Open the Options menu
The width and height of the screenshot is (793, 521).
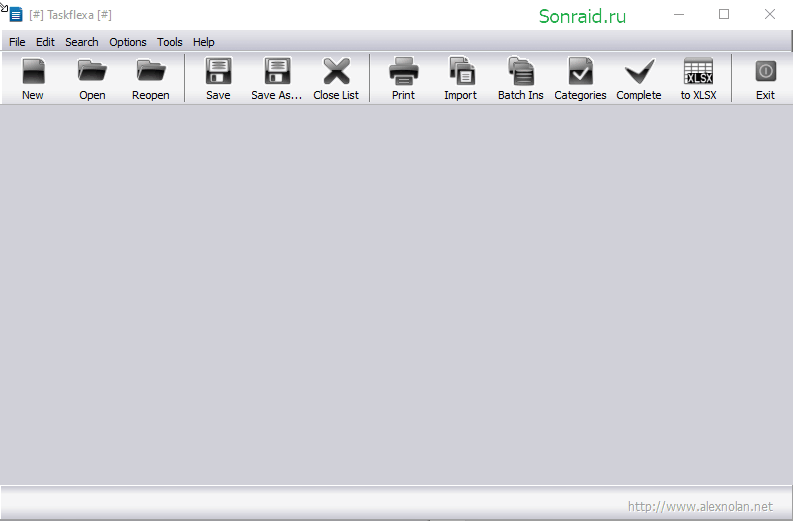click(x=127, y=42)
